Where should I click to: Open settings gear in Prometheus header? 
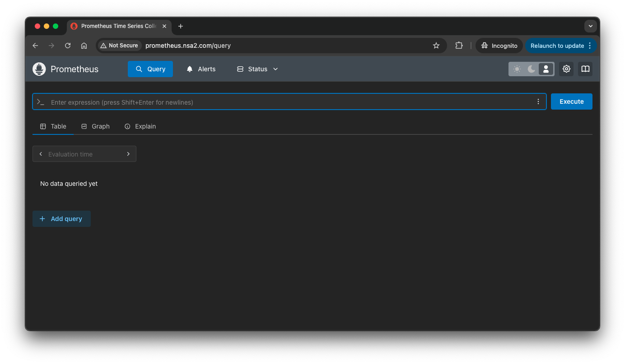click(566, 69)
